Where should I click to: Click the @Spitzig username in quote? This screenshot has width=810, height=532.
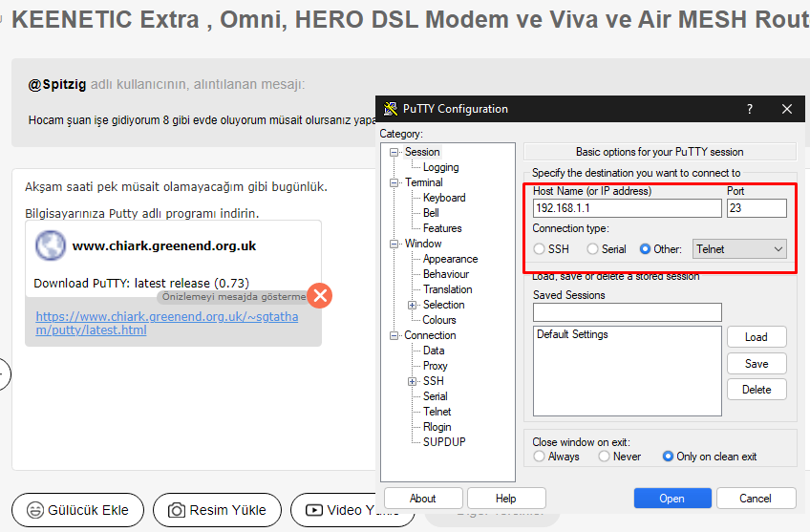point(56,84)
